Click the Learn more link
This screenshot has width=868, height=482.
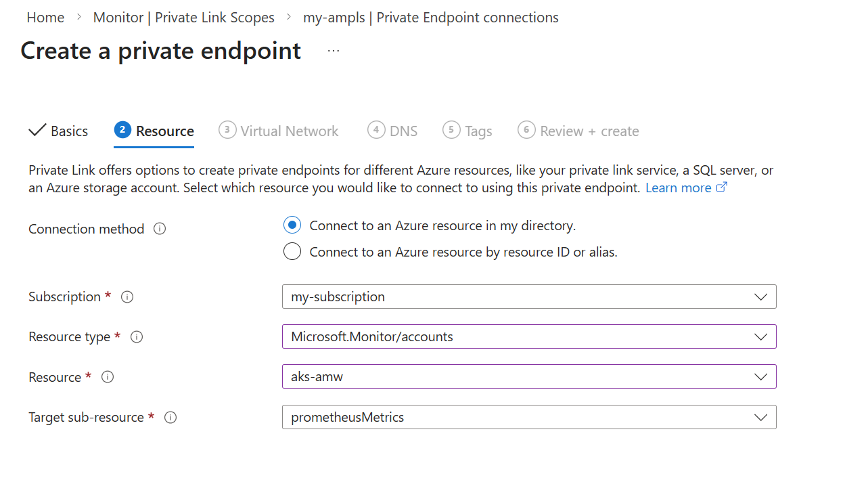click(678, 188)
